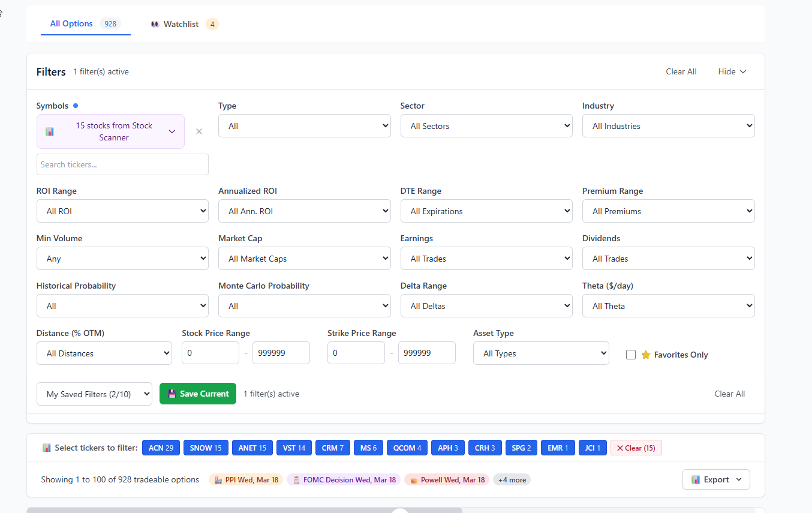The width and height of the screenshot is (812, 513).
Task: Open the DTE Range dropdown
Action: [486, 211]
